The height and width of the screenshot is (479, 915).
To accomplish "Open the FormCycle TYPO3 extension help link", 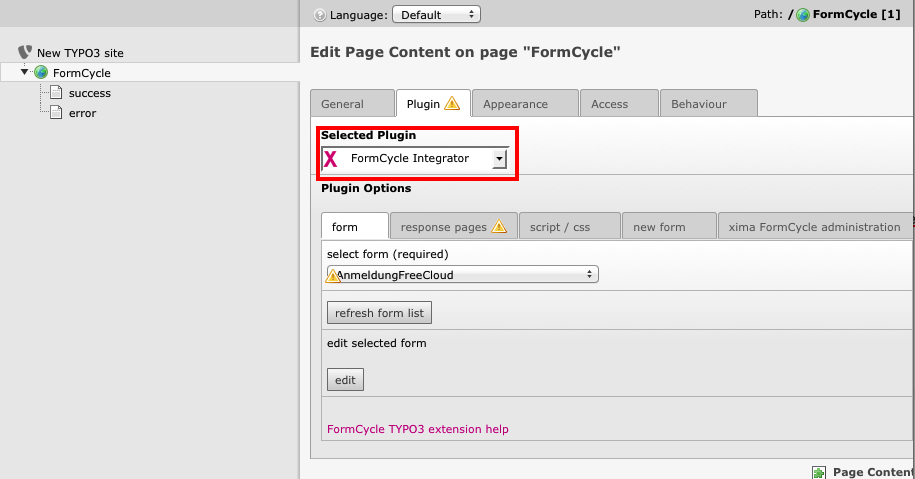I will click(x=418, y=429).
